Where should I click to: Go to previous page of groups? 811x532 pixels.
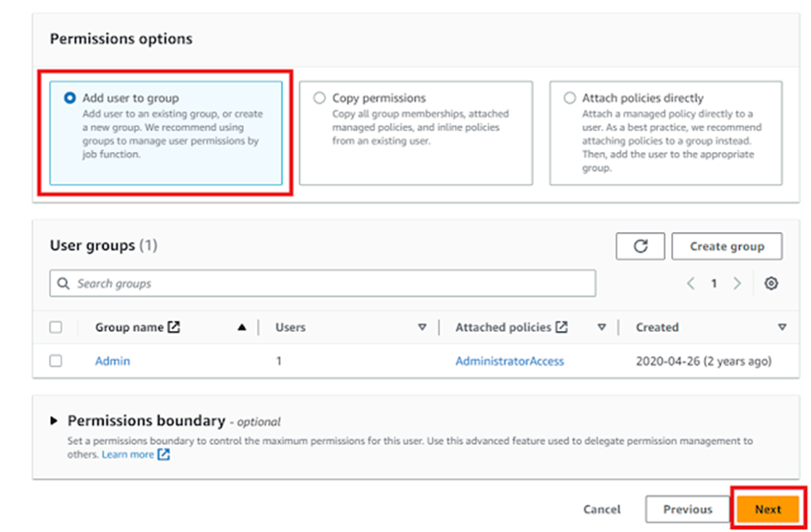point(690,283)
